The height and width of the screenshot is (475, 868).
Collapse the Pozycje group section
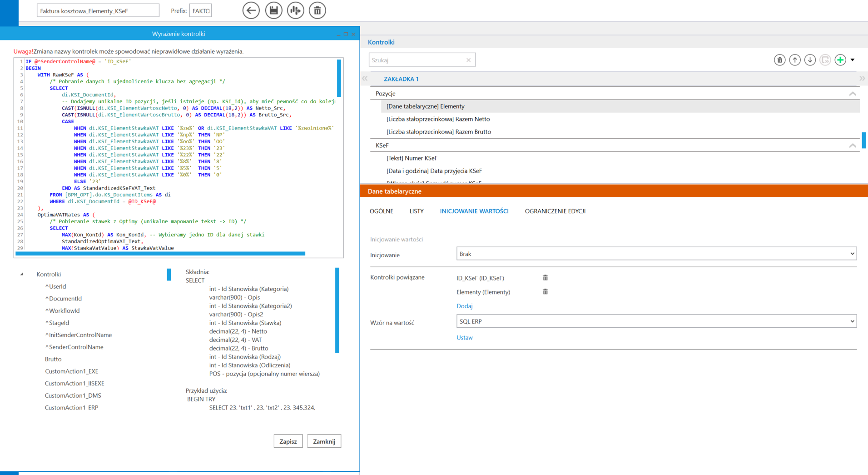[852, 94]
